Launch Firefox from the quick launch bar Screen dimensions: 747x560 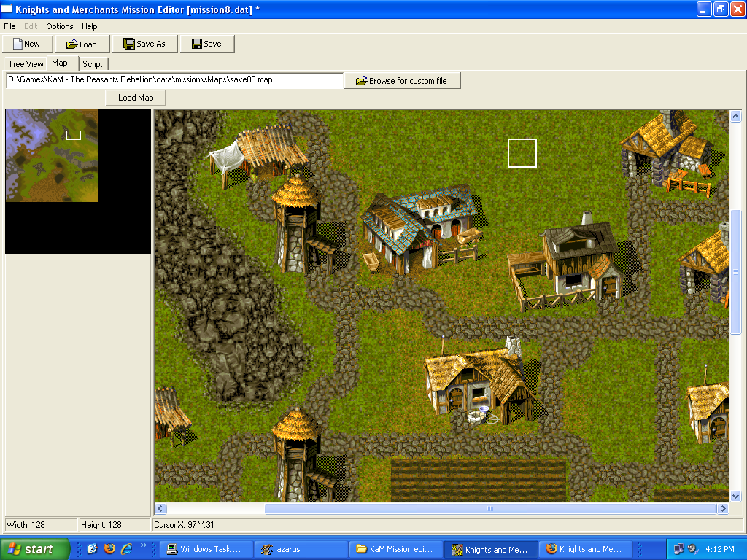109,549
